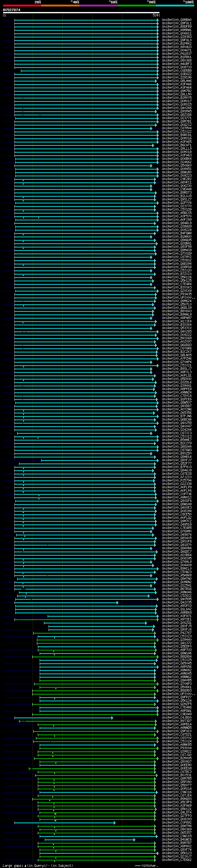Select hit label UniRef100_C7E662

[x=176, y=860]
